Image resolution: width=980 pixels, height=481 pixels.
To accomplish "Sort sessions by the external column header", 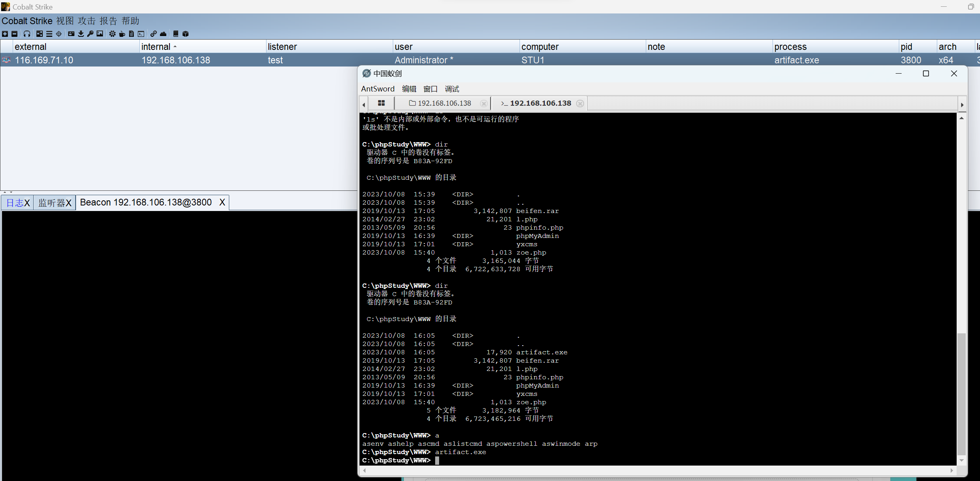I will (x=76, y=47).
